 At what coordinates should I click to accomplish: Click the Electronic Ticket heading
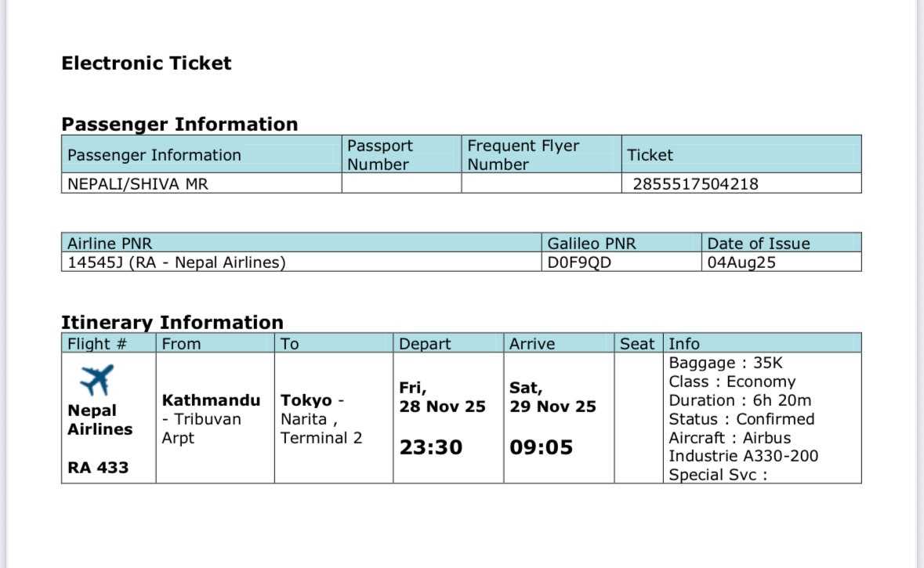pyautogui.click(x=147, y=63)
